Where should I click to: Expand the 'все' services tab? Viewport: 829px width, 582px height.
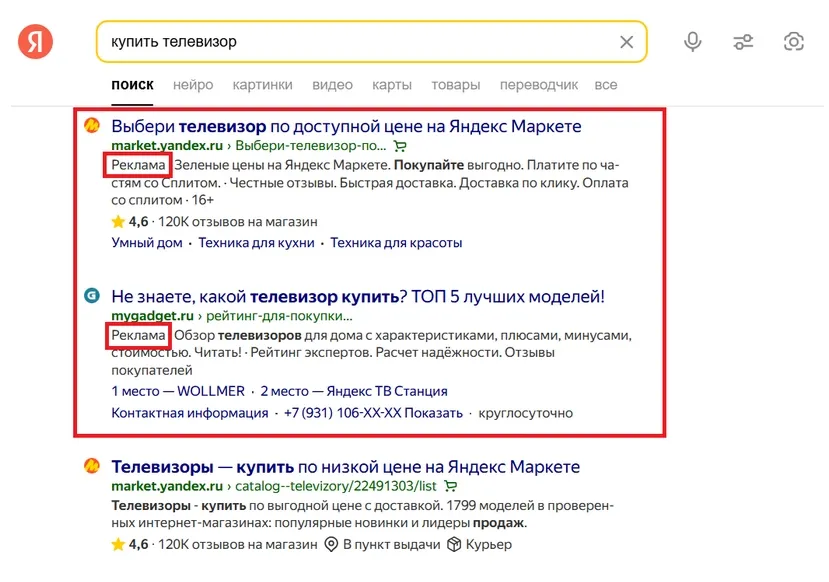[606, 85]
